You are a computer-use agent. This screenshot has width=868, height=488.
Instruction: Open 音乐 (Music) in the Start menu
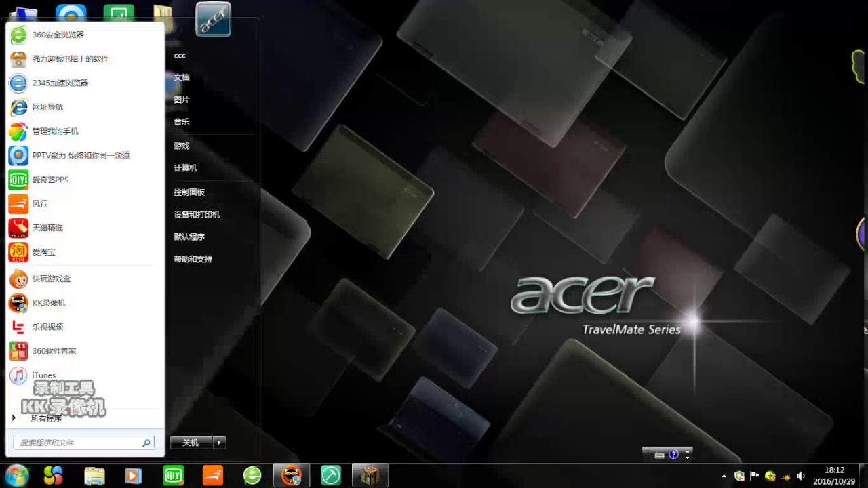(182, 122)
